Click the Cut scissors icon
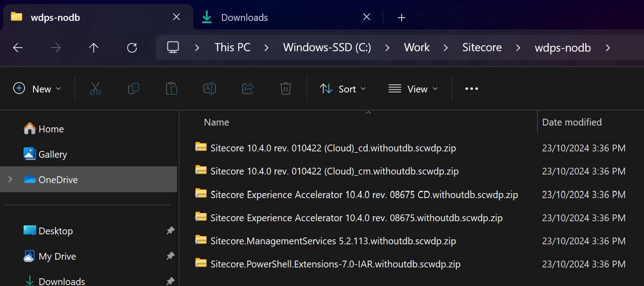644x286 pixels. [x=96, y=88]
